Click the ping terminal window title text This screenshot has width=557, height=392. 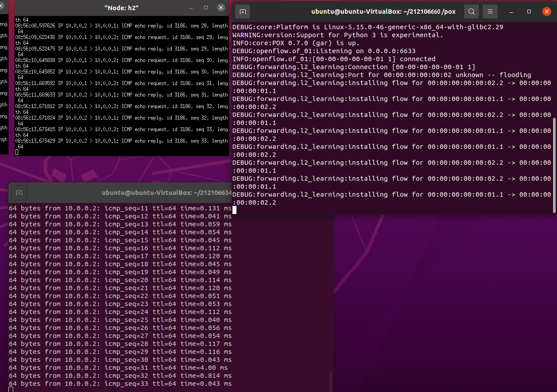pyautogui.click(x=166, y=193)
